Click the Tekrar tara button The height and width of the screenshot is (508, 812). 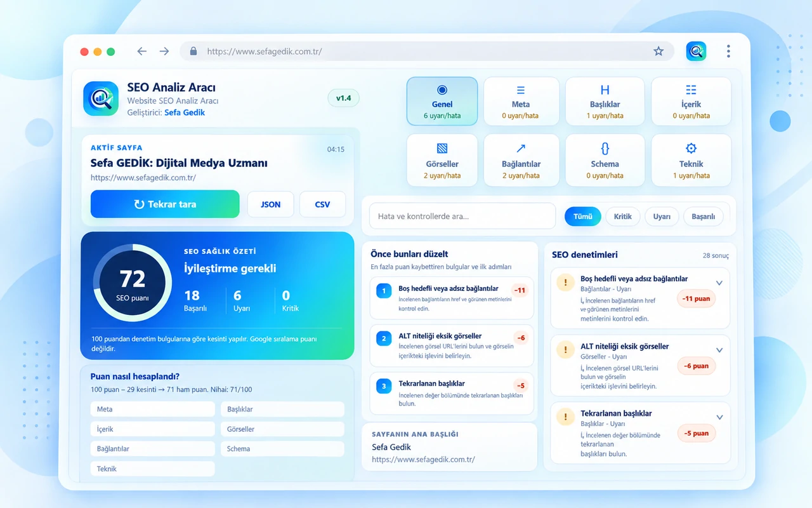pyautogui.click(x=165, y=204)
